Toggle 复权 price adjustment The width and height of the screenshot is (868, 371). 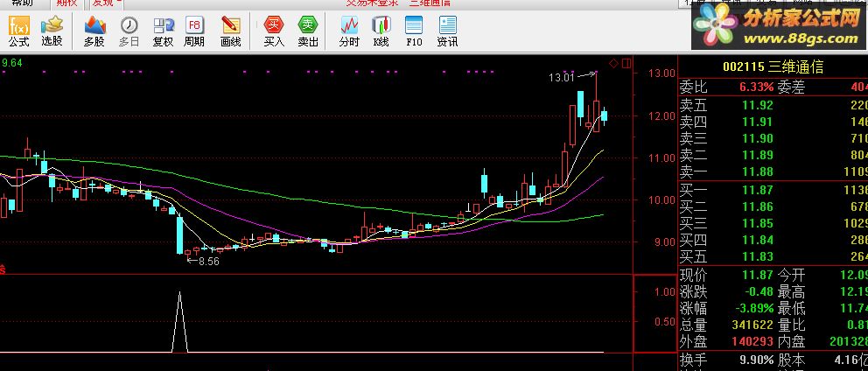coord(164,31)
